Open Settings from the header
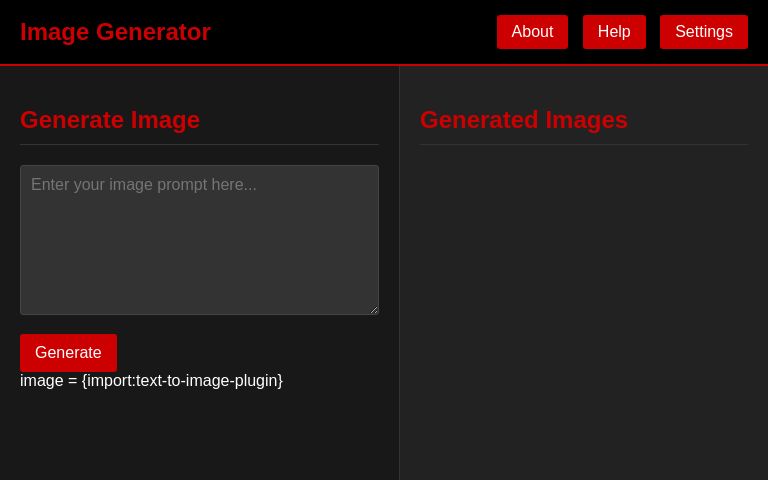The width and height of the screenshot is (768, 480). [703, 32]
